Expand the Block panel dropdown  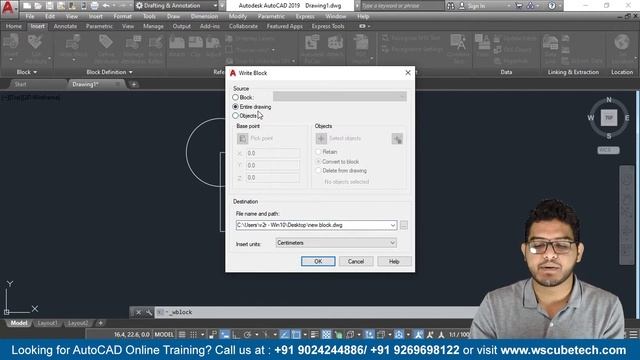click(x=27, y=72)
